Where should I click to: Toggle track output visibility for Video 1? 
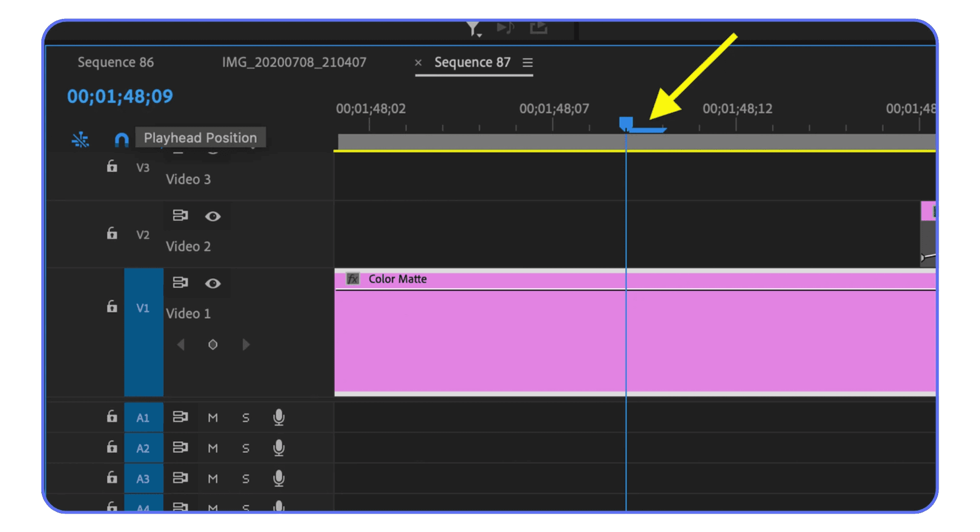click(x=213, y=284)
